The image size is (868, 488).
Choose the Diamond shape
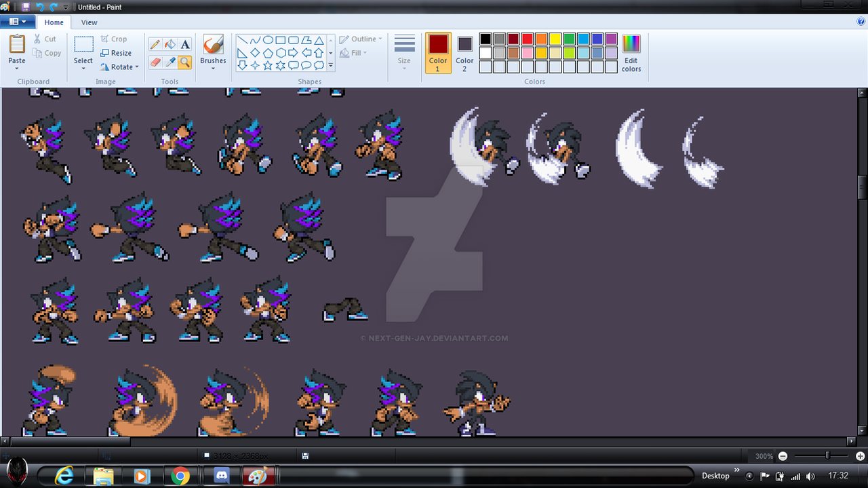255,53
